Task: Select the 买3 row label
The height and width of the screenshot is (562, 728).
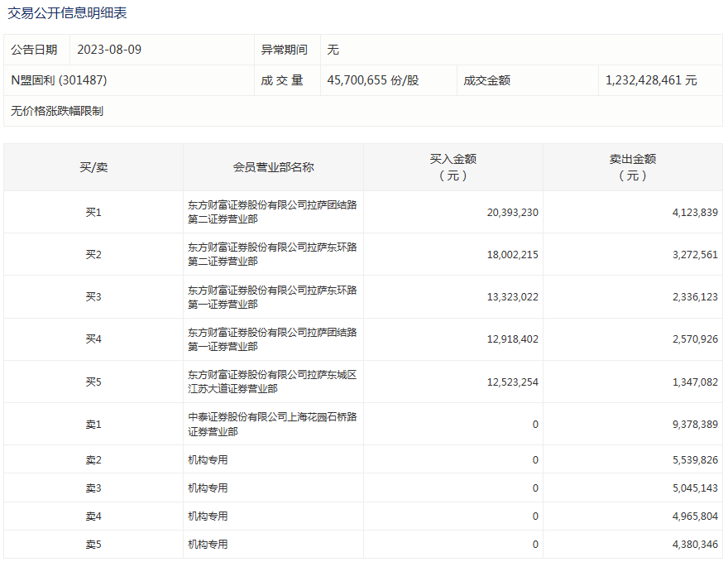Action: coord(93,296)
